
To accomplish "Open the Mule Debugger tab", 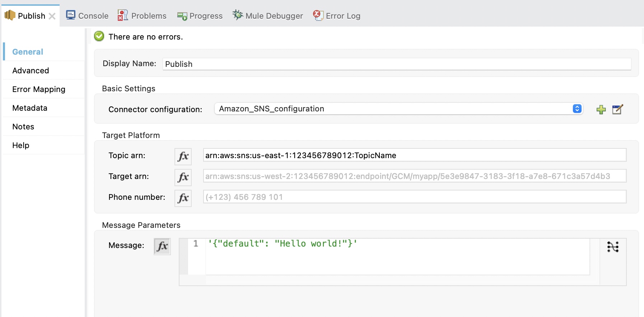I will [x=268, y=16].
